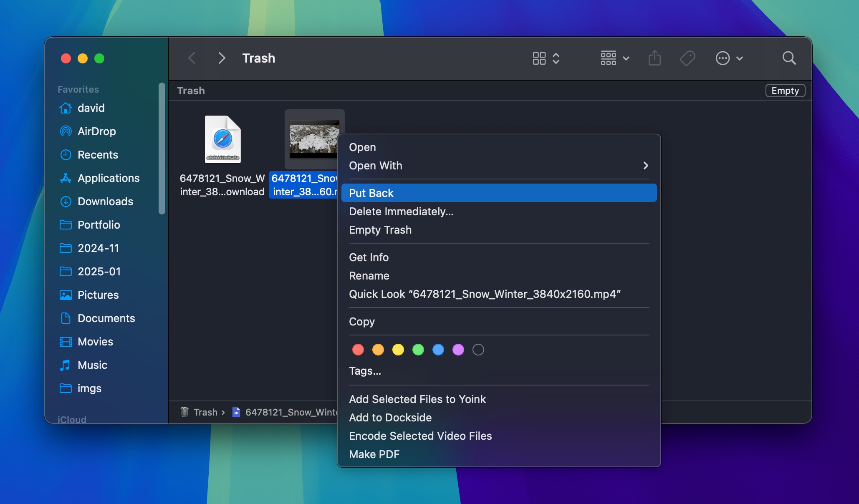Click the red close window button
This screenshot has width=859, height=504.
click(66, 58)
